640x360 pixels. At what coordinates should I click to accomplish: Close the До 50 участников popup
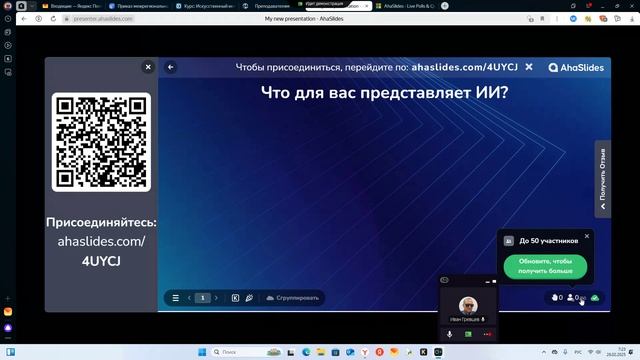point(587,236)
